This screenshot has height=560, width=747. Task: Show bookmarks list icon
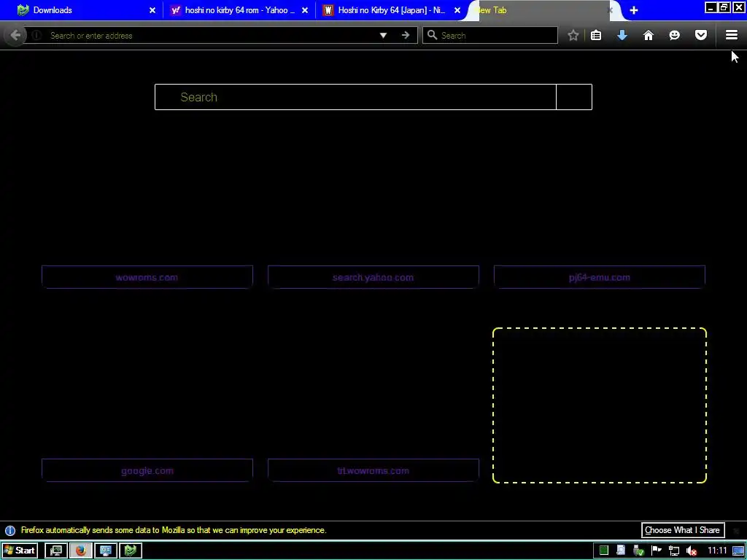tap(596, 35)
